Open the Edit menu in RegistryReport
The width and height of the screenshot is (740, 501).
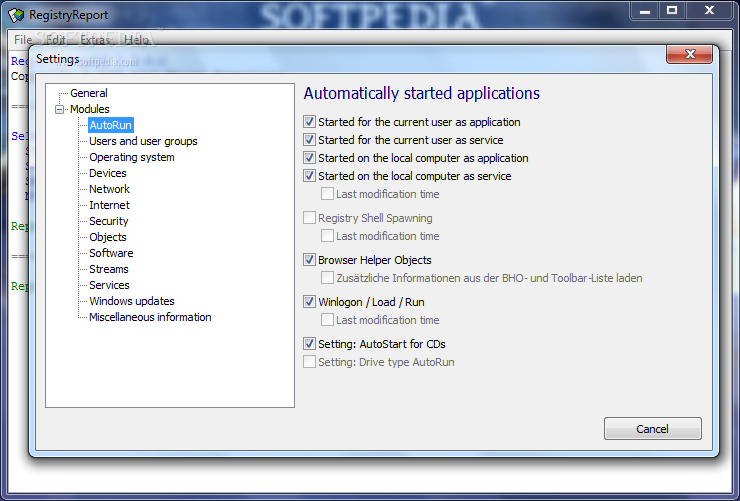click(x=56, y=40)
